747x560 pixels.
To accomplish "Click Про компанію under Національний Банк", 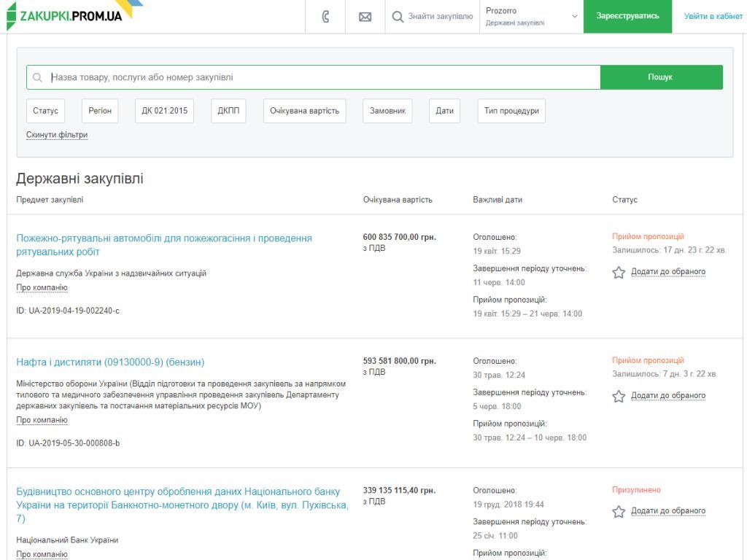I will point(42,554).
